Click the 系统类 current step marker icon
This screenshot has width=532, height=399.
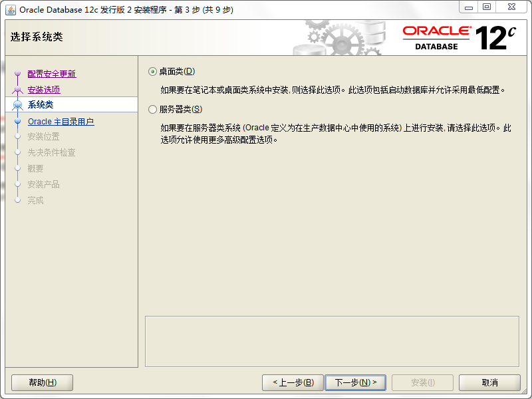(18, 105)
